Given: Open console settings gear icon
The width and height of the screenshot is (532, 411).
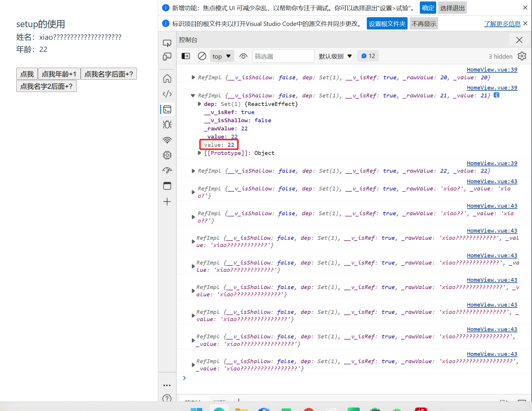Looking at the screenshot, I should point(522,56).
